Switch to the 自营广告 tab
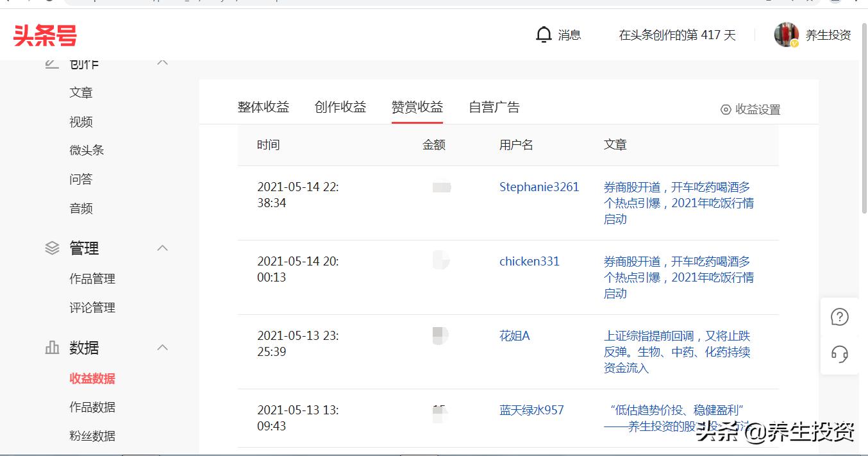This screenshot has width=868, height=456. (x=494, y=107)
